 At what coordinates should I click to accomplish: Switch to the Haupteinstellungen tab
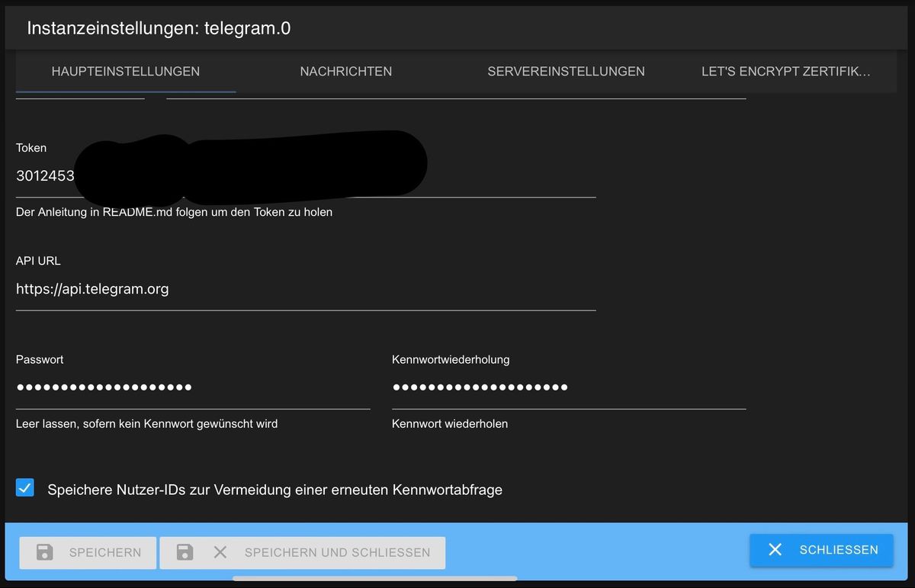126,72
